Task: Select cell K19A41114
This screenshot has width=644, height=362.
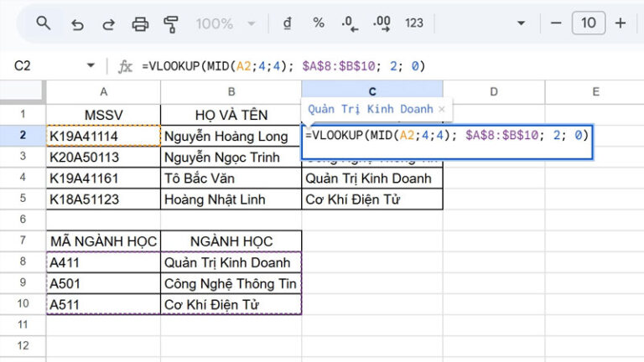Action: 103,136
